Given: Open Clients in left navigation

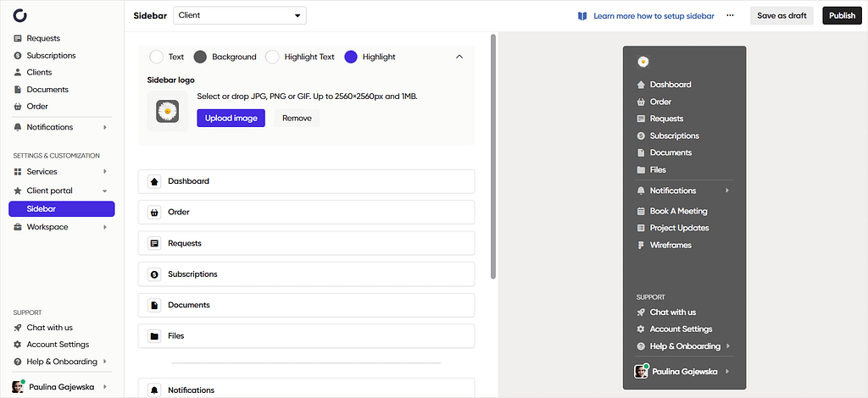Looking at the screenshot, I should [x=39, y=73].
